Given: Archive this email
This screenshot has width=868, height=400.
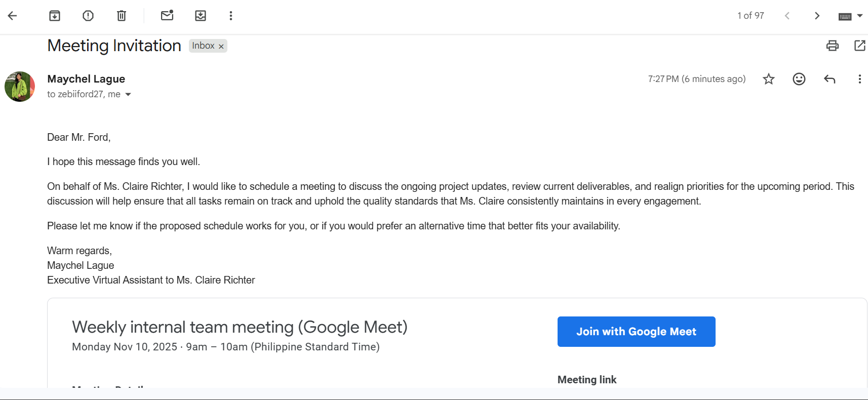Looking at the screenshot, I should click(55, 16).
